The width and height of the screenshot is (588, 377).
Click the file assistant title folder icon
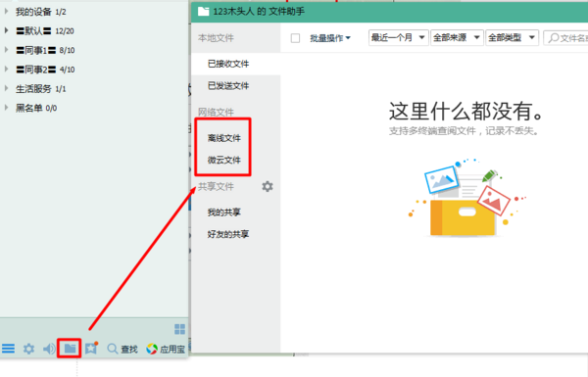(203, 11)
